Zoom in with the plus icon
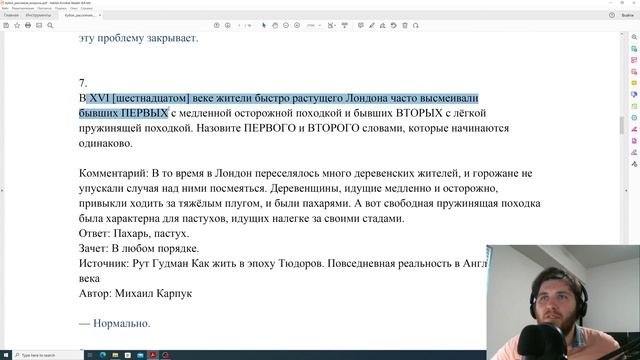This screenshot has height=360, width=640. tap(297, 25)
